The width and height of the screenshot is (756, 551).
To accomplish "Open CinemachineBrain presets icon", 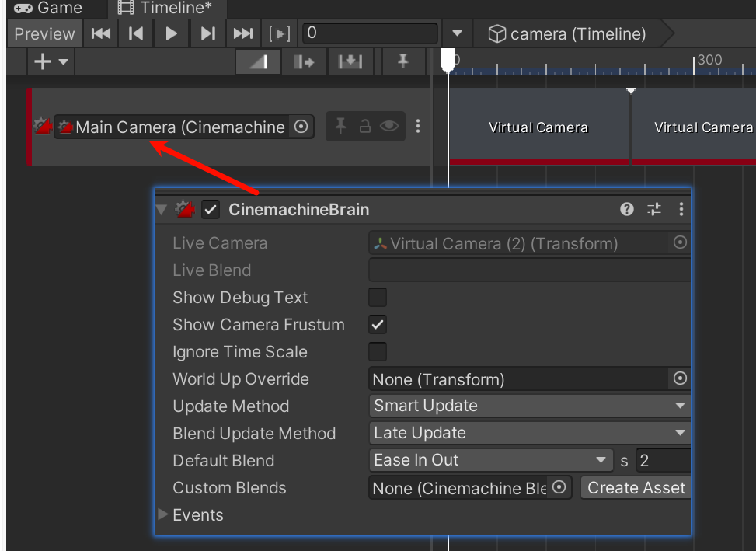I will [654, 209].
